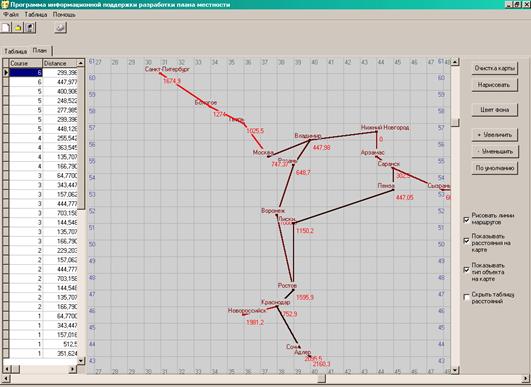The height and width of the screenshot is (387, 531).
Task: Open the Помощь menu
Action: 64,15
